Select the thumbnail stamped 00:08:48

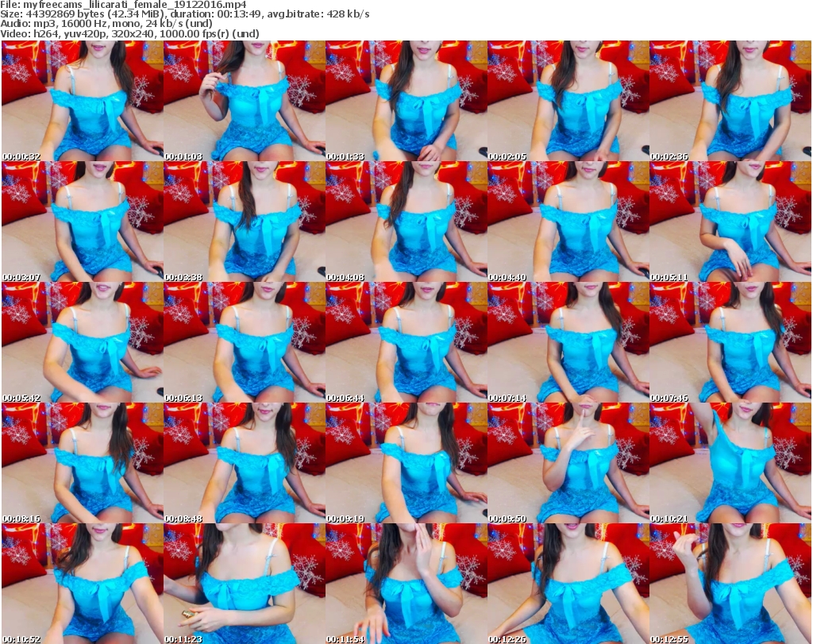pos(245,463)
